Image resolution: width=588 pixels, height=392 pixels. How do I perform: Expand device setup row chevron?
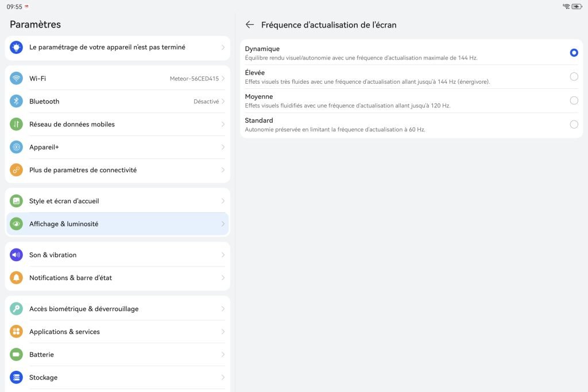[x=223, y=47]
